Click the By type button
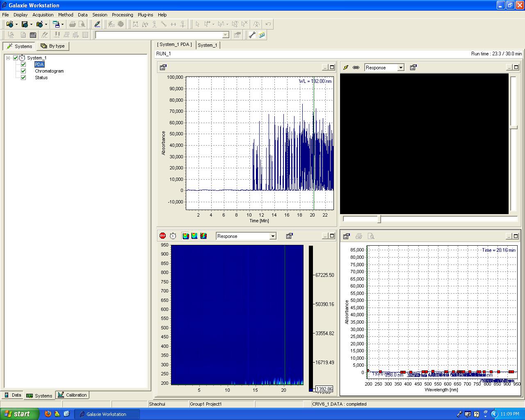The height and width of the screenshot is (420, 525). 52,46
